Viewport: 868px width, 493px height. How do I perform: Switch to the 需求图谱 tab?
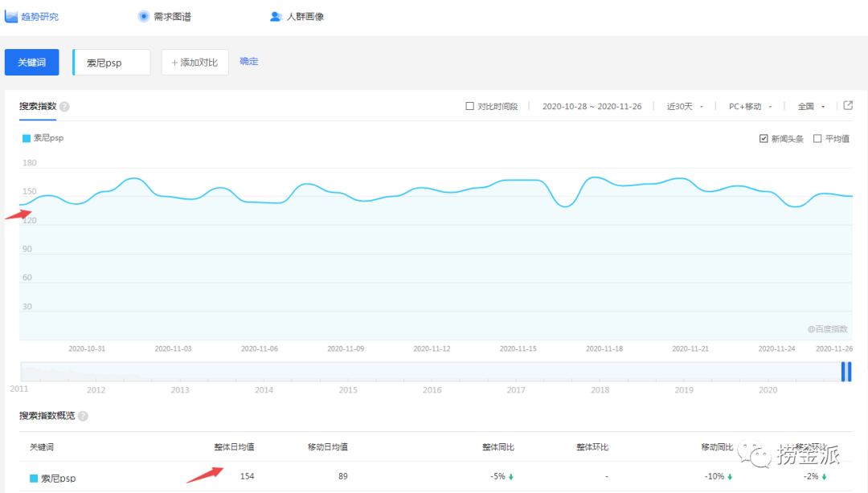coord(170,16)
